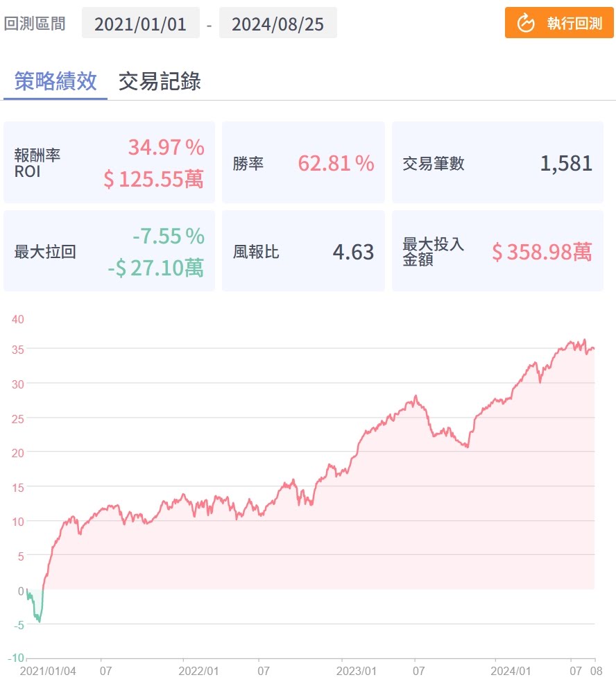Screen dimensions: 616x691
Task: Click the $125.55萬 profit amount
Action: 153,180
